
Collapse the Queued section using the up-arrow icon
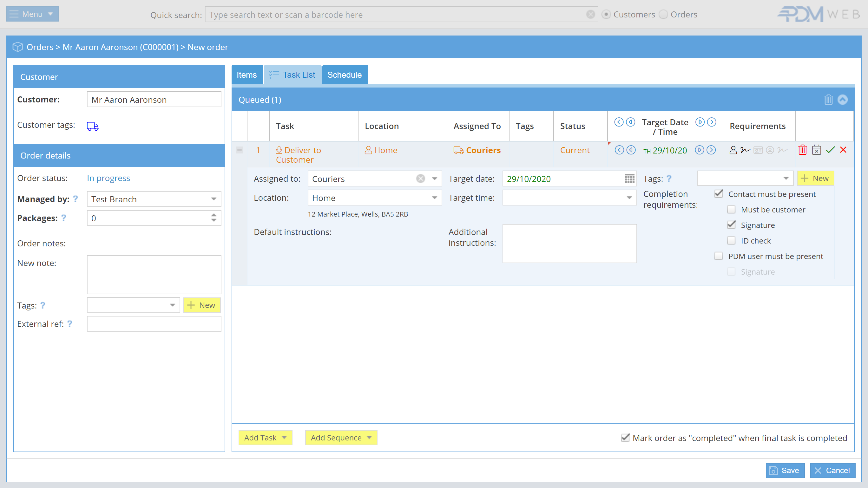point(842,100)
